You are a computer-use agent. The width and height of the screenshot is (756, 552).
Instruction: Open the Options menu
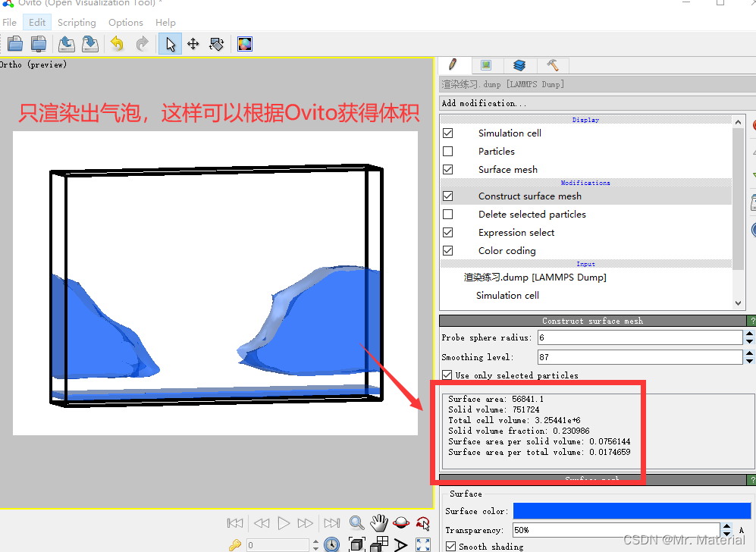point(125,23)
